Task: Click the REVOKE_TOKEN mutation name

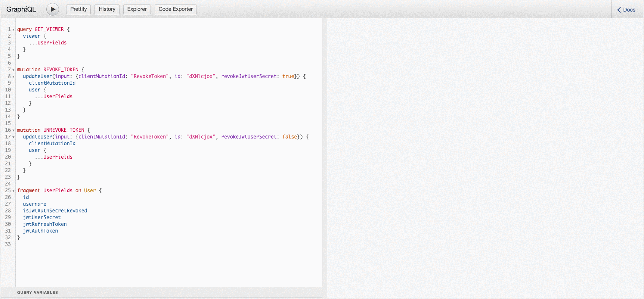Action: coord(61,69)
